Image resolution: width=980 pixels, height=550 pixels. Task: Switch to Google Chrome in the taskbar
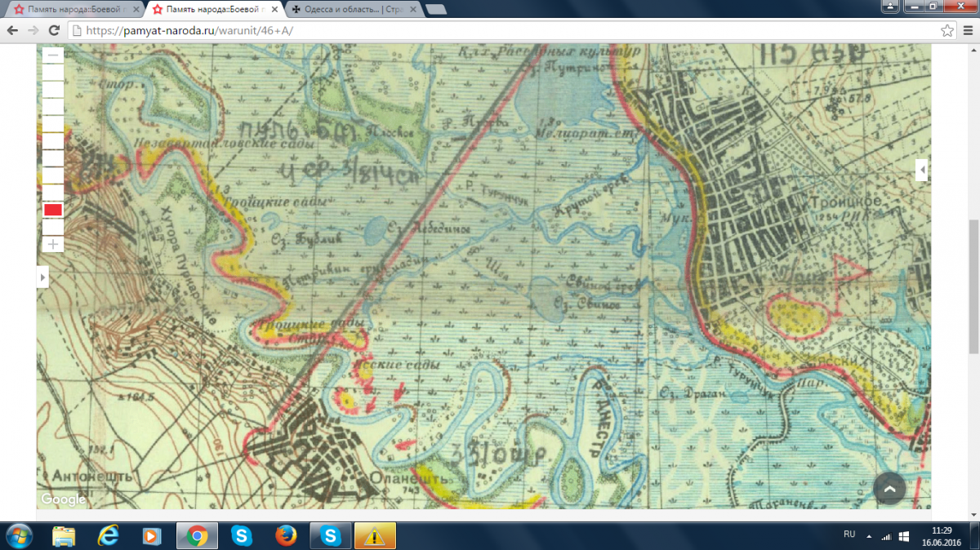pos(196,535)
